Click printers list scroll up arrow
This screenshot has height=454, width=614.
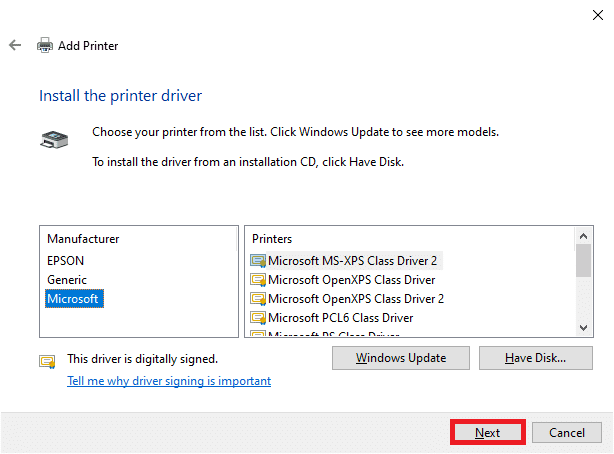(x=583, y=236)
